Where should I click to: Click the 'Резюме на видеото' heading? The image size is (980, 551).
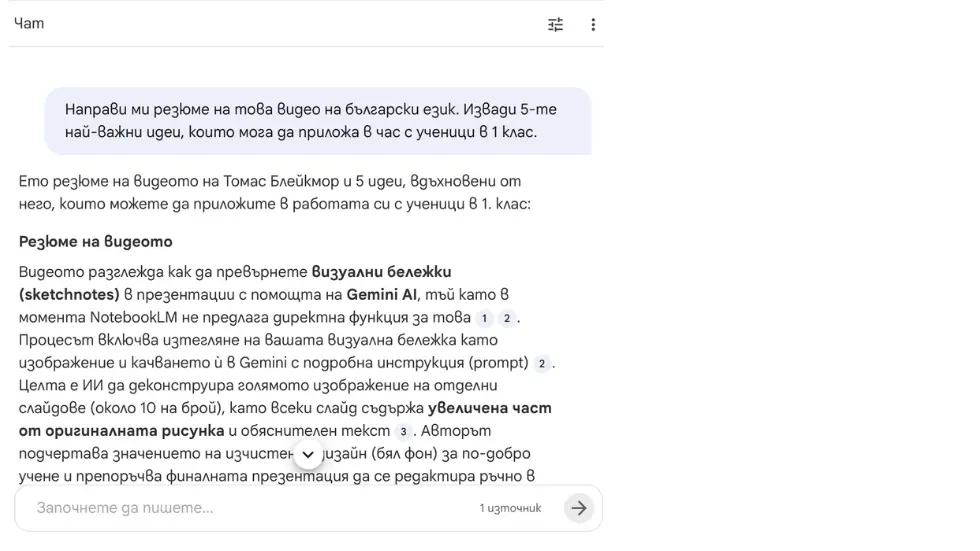[x=96, y=242]
